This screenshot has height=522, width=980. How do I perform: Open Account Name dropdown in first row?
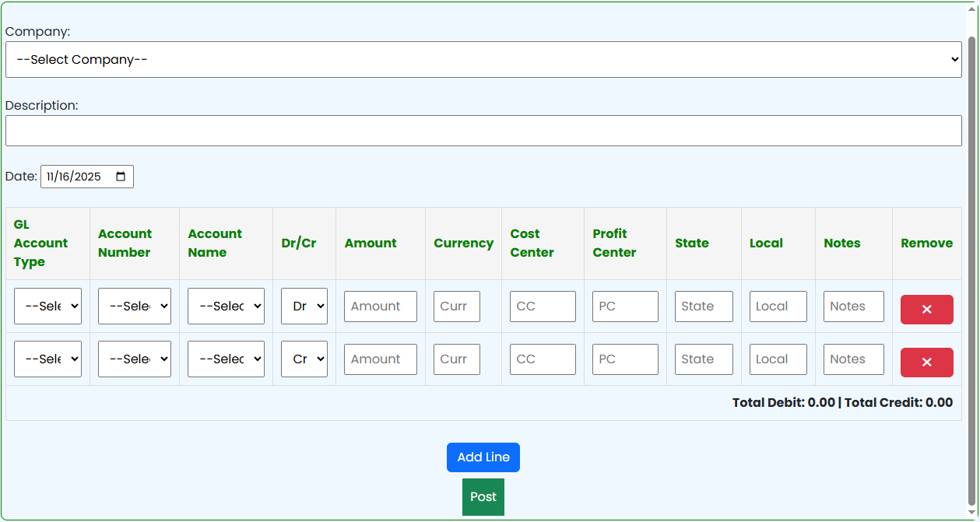[x=226, y=307]
